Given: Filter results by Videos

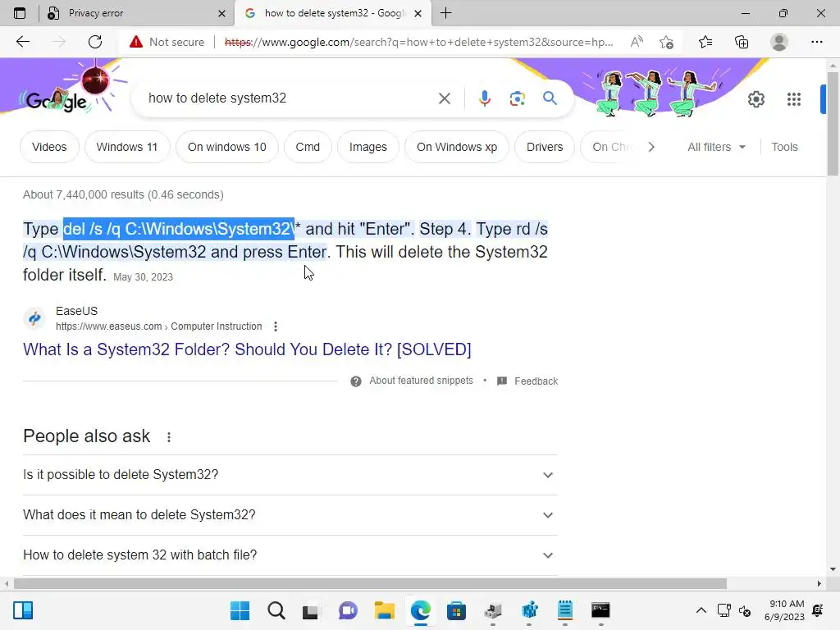Looking at the screenshot, I should pyautogui.click(x=49, y=147).
